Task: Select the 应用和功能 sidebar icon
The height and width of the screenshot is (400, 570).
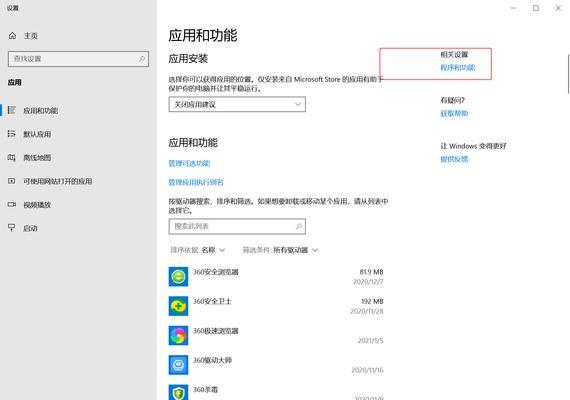Action: [x=12, y=110]
